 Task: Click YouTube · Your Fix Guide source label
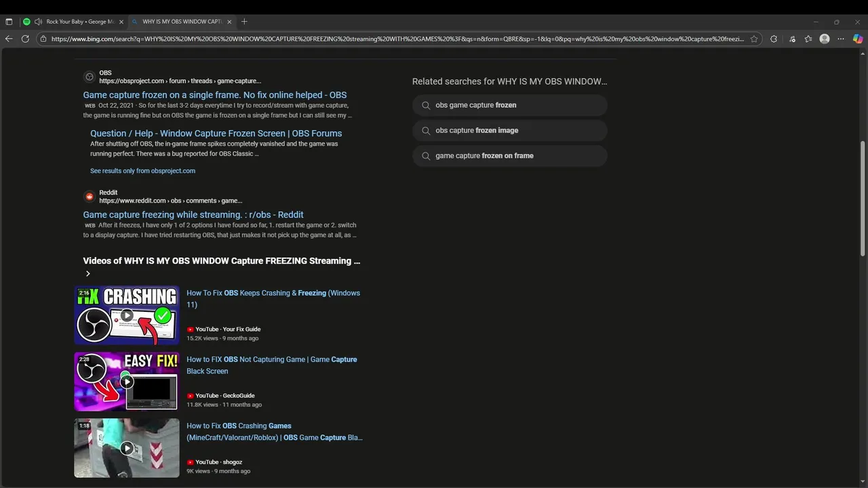tap(224, 329)
